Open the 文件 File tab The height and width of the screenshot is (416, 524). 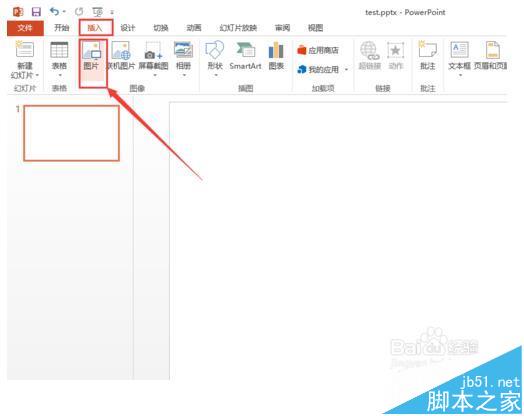25,28
